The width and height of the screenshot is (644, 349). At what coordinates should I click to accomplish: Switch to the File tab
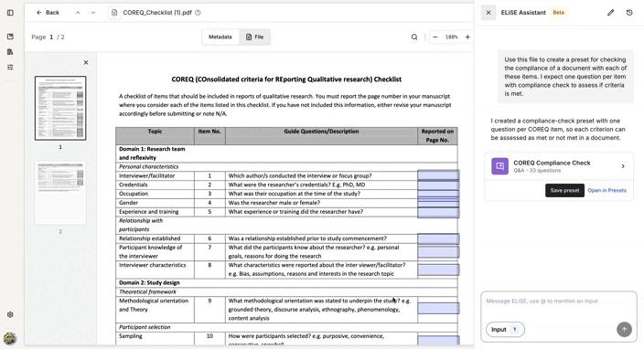254,37
